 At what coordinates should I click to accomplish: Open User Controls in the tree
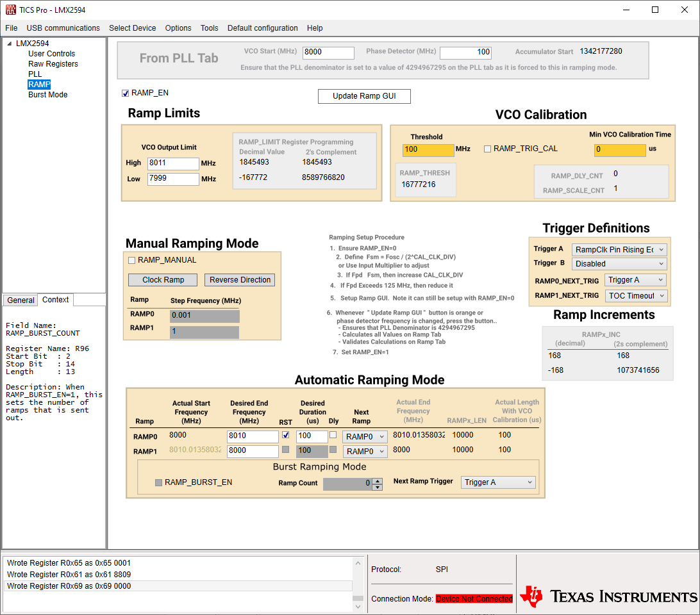pos(51,54)
